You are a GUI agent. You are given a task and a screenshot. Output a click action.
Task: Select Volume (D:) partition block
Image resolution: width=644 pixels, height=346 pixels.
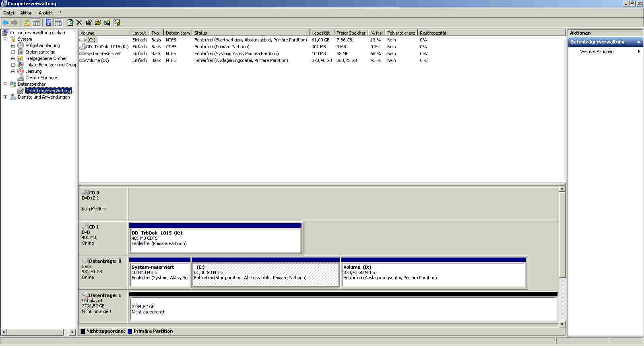(433, 272)
